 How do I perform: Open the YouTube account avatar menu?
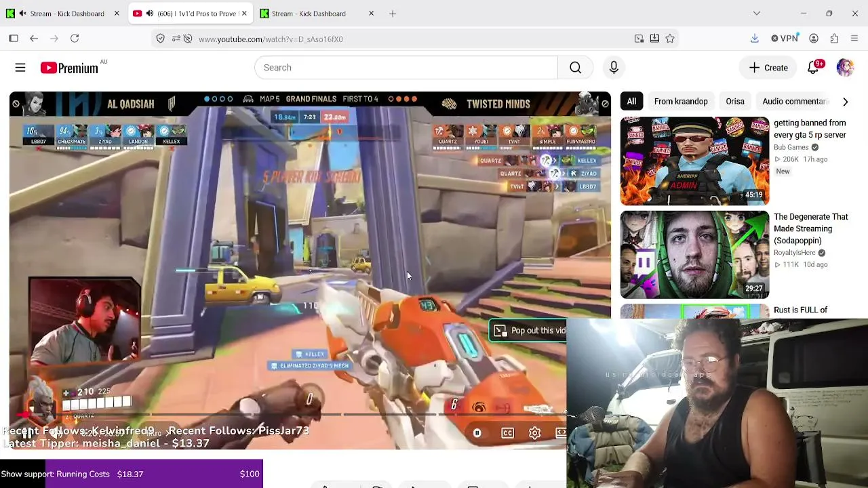[x=845, y=68]
